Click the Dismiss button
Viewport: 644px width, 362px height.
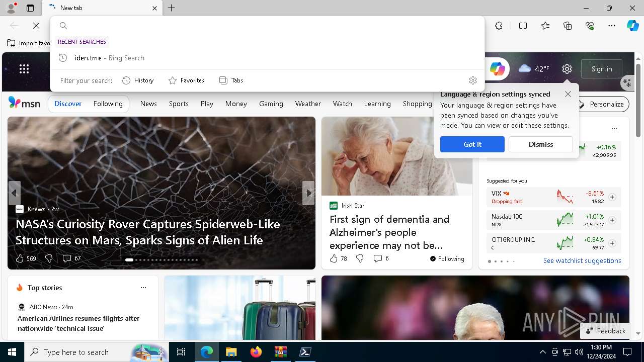click(x=541, y=144)
